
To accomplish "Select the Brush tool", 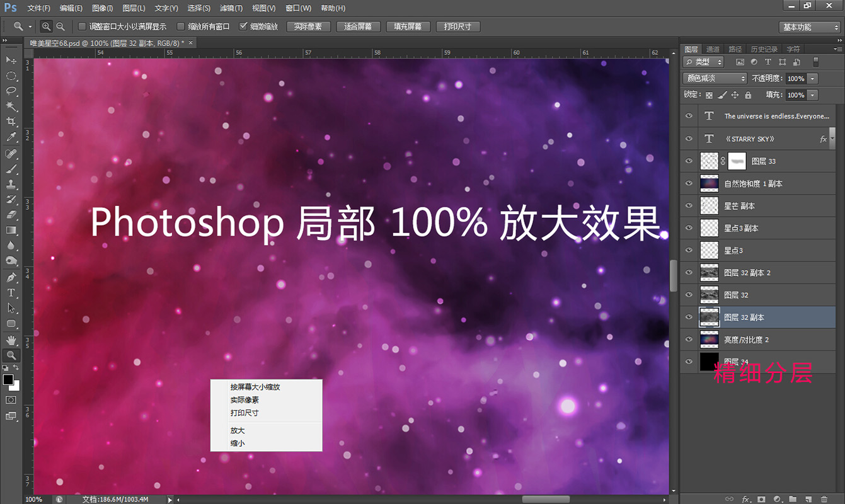I will pyautogui.click(x=11, y=169).
